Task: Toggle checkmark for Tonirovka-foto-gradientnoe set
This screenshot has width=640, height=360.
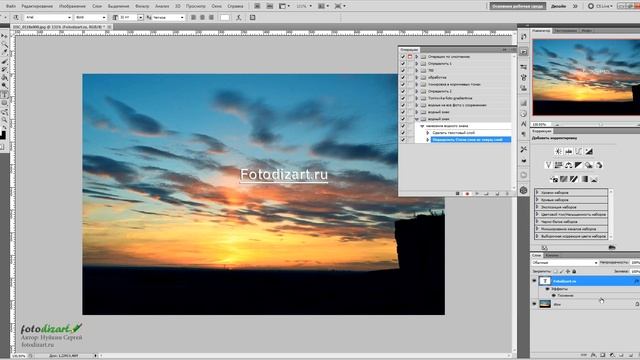Action: (x=403, y=98)
